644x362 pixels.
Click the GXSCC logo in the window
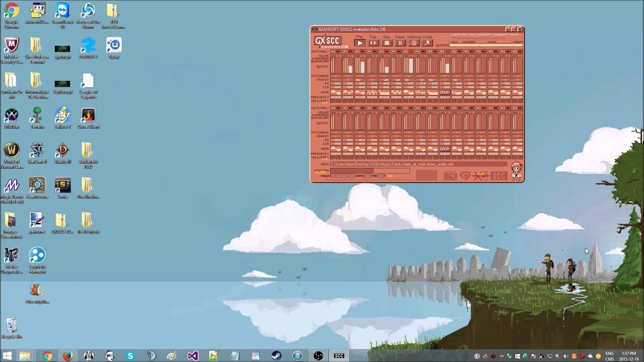(x=328, y=41)
